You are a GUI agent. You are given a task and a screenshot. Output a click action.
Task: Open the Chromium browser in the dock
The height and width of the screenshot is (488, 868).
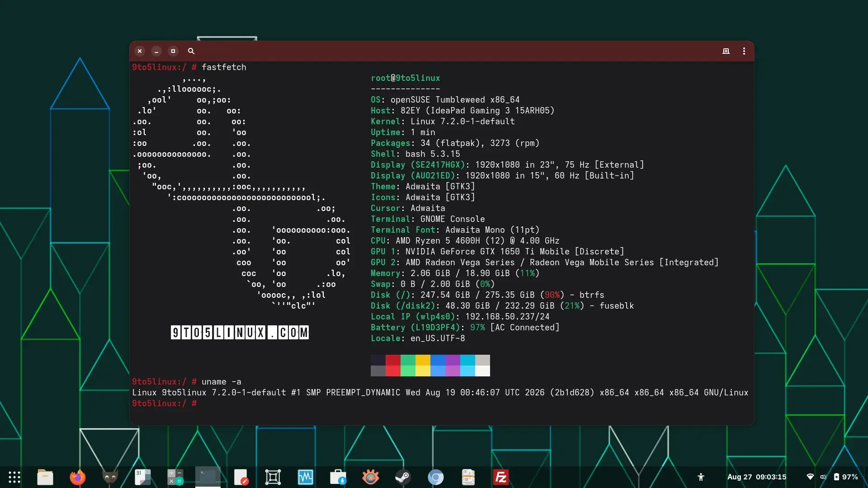pos(436,477)
